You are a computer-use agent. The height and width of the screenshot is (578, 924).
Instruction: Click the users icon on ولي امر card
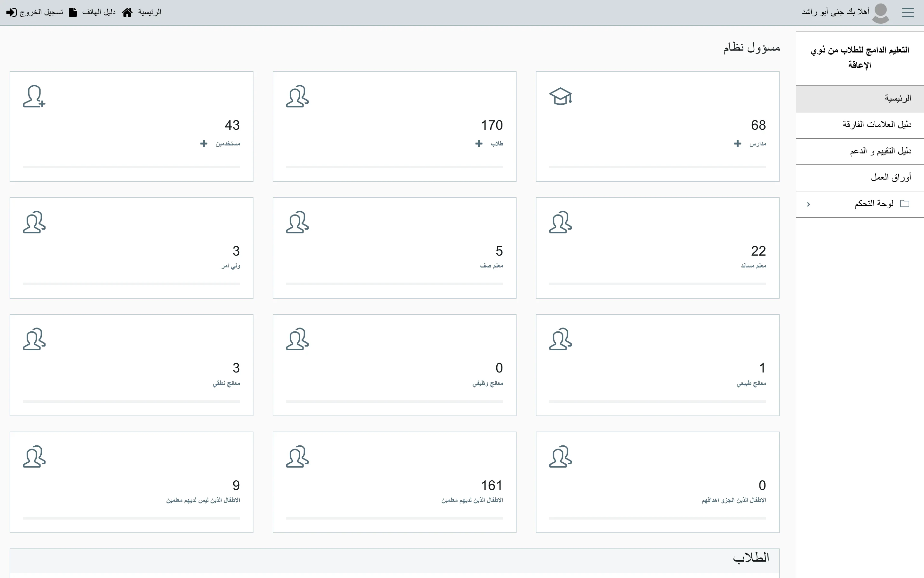point(34,222)
